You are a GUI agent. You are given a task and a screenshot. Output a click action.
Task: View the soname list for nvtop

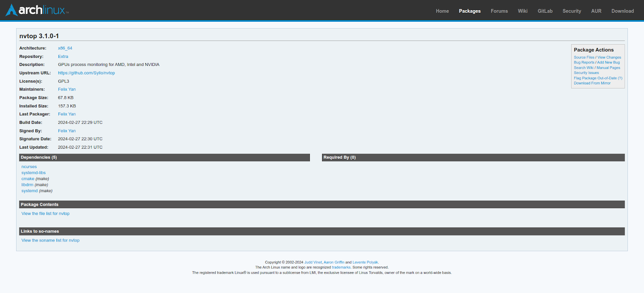click(50, 240)
